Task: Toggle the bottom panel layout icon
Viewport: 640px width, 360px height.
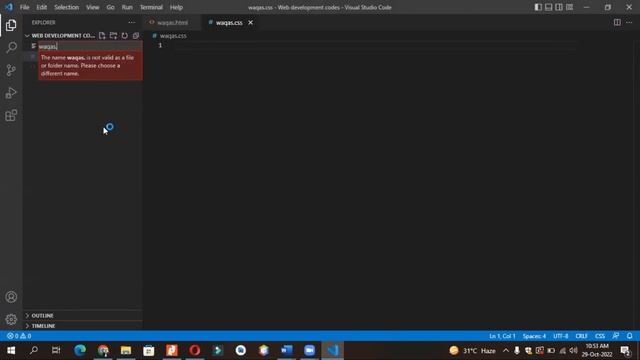Action: point(549,7)
